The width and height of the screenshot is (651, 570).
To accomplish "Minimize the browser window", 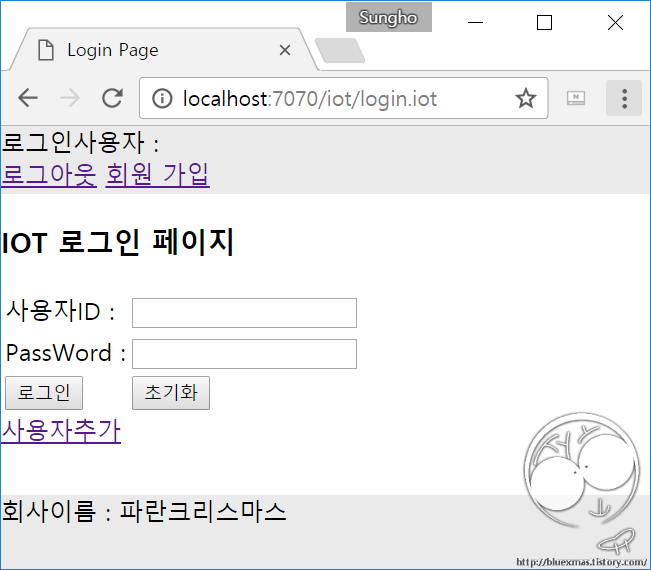I will 475,22.
